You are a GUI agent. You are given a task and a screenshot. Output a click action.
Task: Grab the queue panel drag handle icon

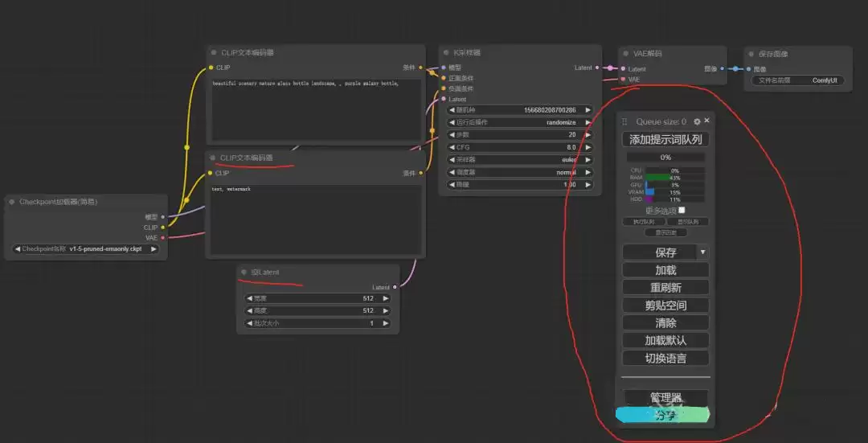pyautogui.click(x=625, y=121)
